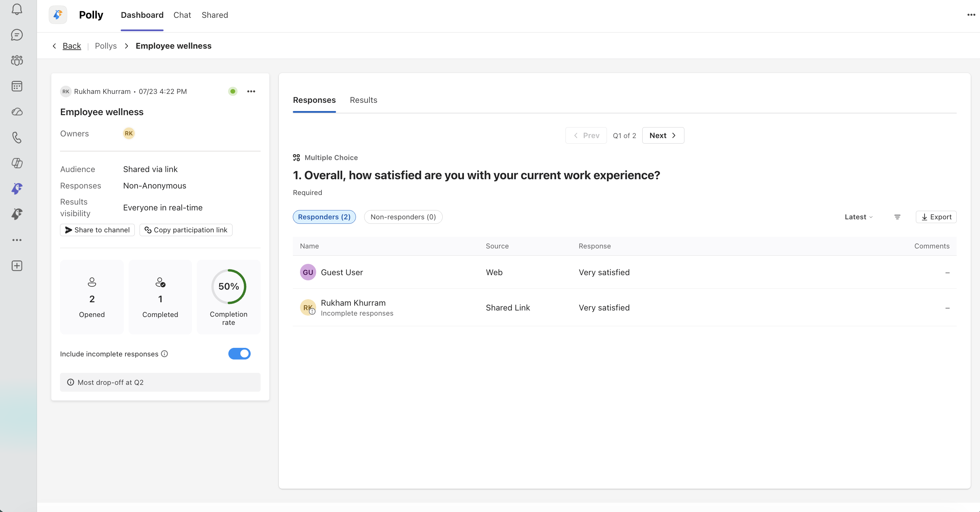Click the back arrow chevron in breadcrumb
Screen dimensions: 980x512
pyautogui.click(x=55, y=46)
